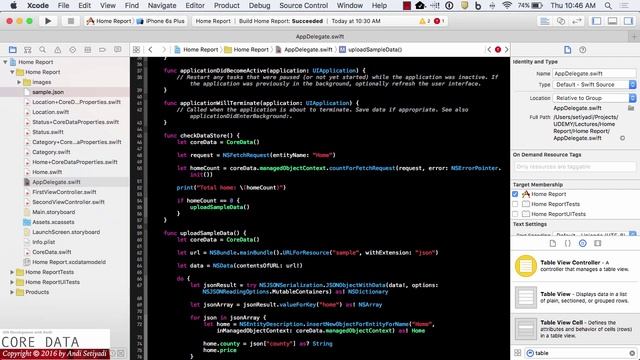Viewport: 640px width, 360px height.
Task: Open Wi-Fi status menu
Action: (507, 5)
